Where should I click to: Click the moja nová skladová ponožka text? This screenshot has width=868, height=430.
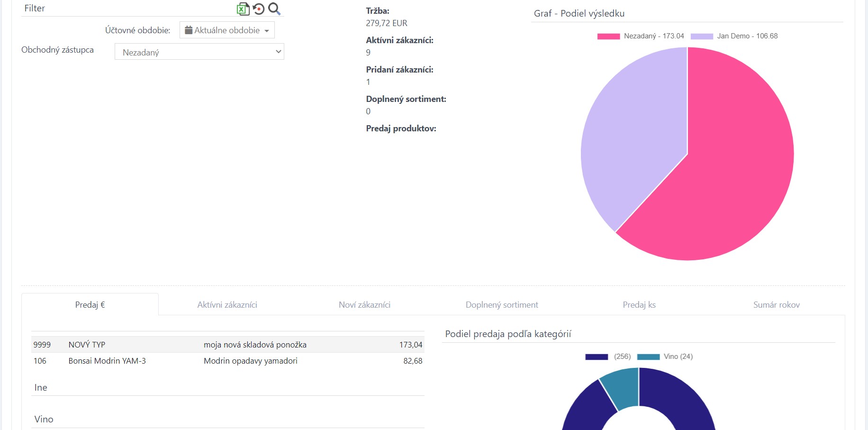[x=255, y=345]
